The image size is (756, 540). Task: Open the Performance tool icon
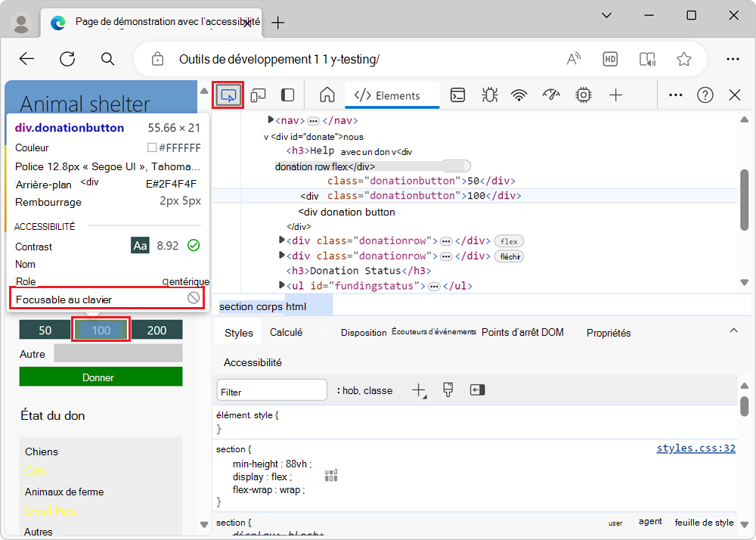550,95
